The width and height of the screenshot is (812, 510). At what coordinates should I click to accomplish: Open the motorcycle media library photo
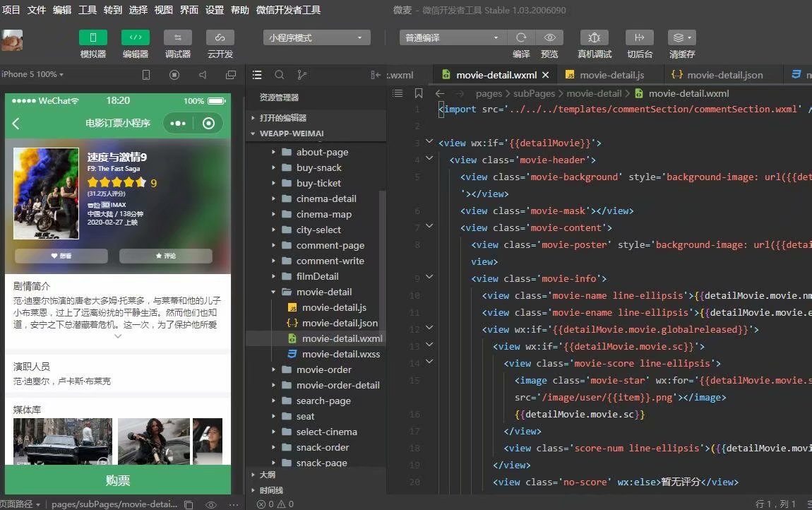pyautogui.click(x=154, y=441)
